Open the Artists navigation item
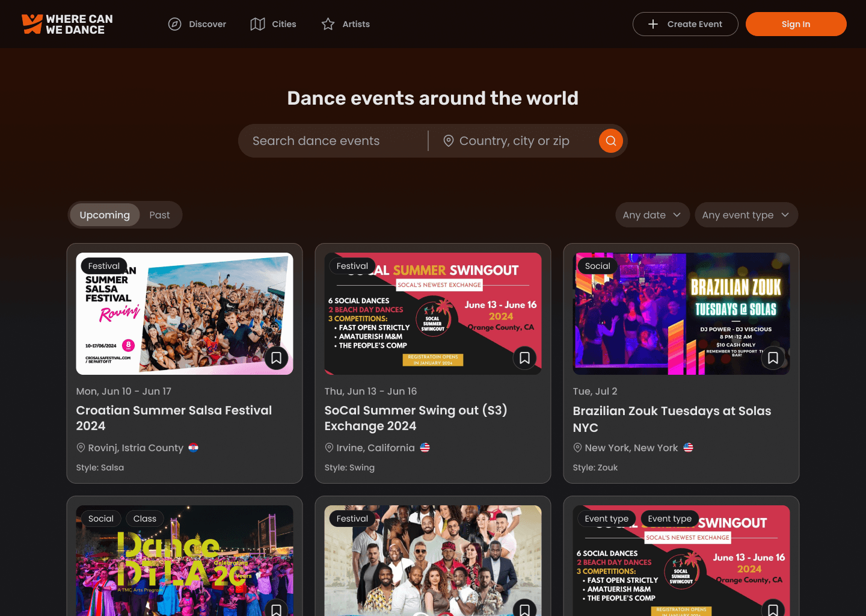The height and width of the screenshot is (616, 866). (x=346, y=24)
